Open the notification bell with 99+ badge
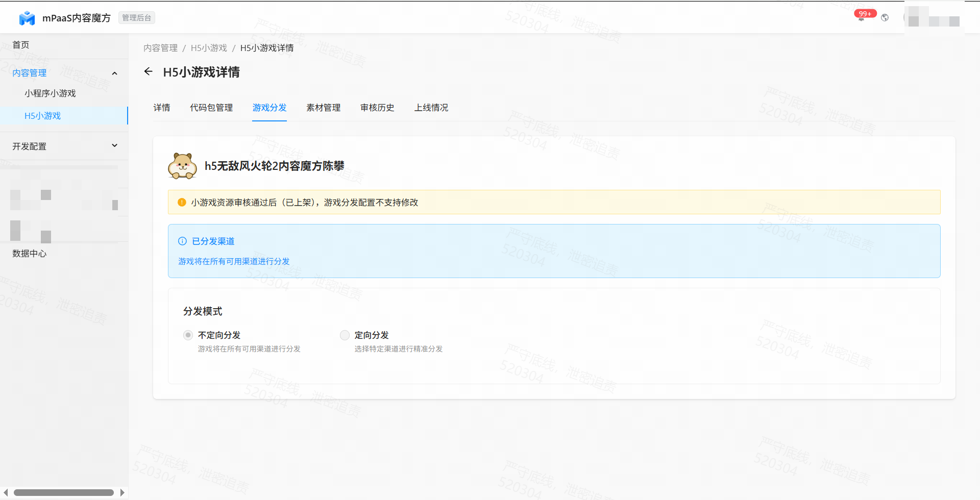The width and height of the screenshot is (980, 500). [862, 18]
